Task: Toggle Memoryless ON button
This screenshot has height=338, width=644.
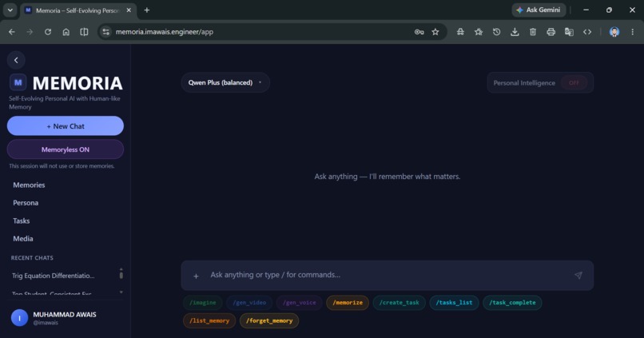Action: pyautogui.click(x=66, y=149)
